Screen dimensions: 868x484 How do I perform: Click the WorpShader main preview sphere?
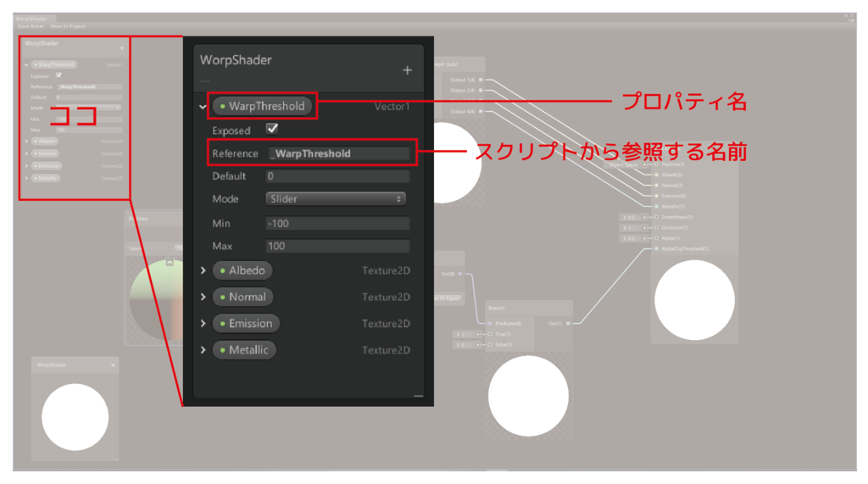pyautogui.click(x=75, y=417)
